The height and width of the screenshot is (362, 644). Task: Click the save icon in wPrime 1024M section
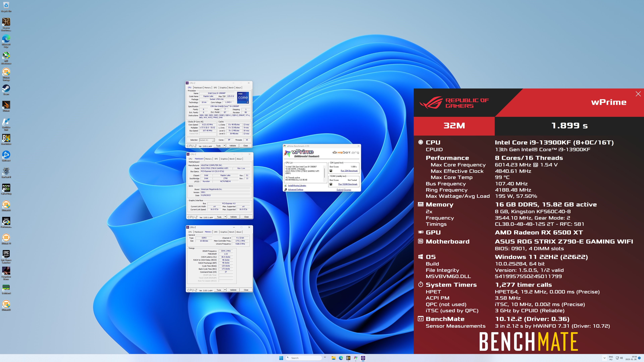point(331,184)
